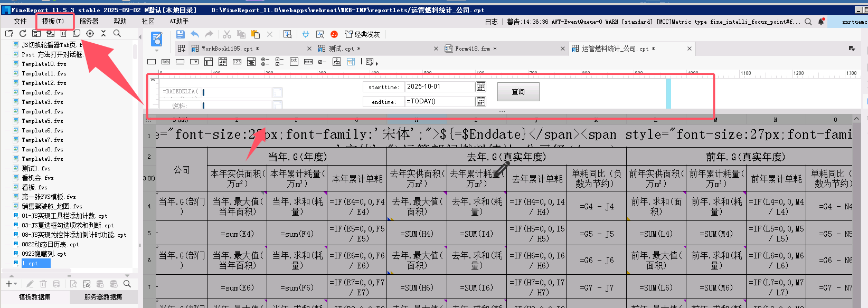Click the copy icon in main toolbar
Viewport: 868px width, 308px height.
pyautogui.click(x=241, y=34)
